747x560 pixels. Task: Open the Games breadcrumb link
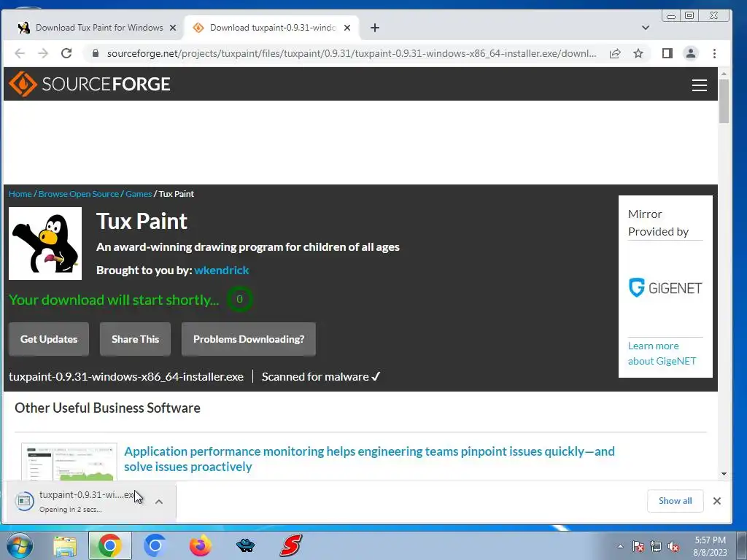click(139, 194)
